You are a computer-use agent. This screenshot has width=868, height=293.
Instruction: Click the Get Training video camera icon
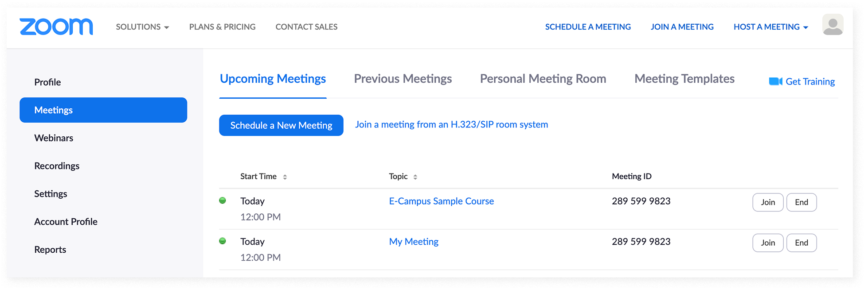[x=775, y=81]
